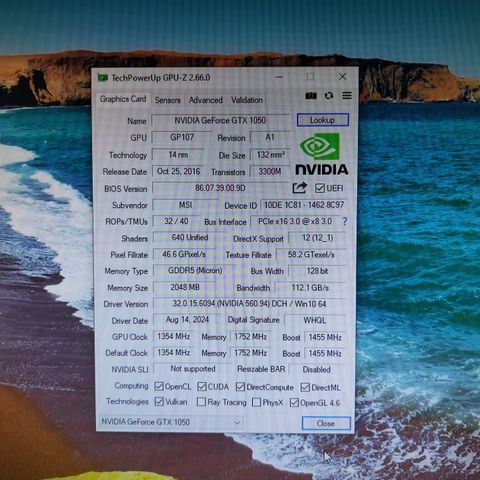Viewport: 480px width, 480px height.
Task: Close the GPU-Z window with X
Action: (342, 77)
